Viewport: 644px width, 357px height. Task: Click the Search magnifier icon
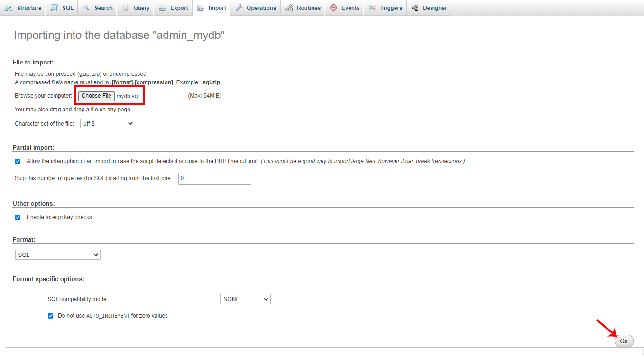86,8
